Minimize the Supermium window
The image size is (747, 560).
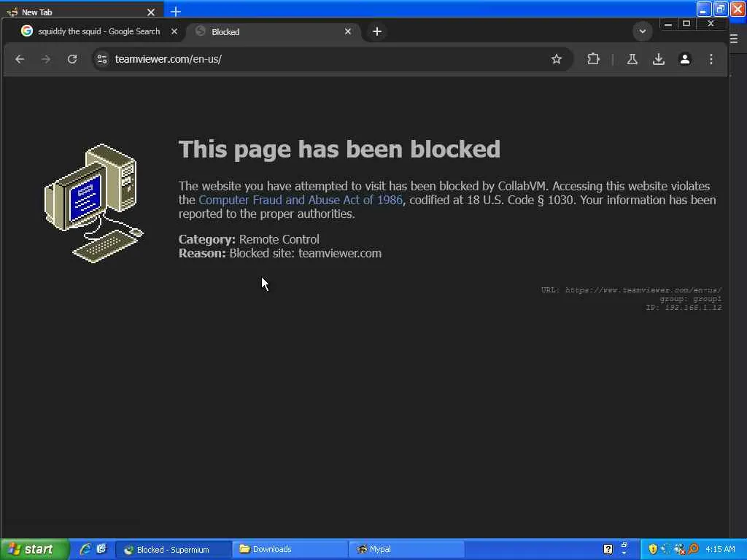(668, 24)
